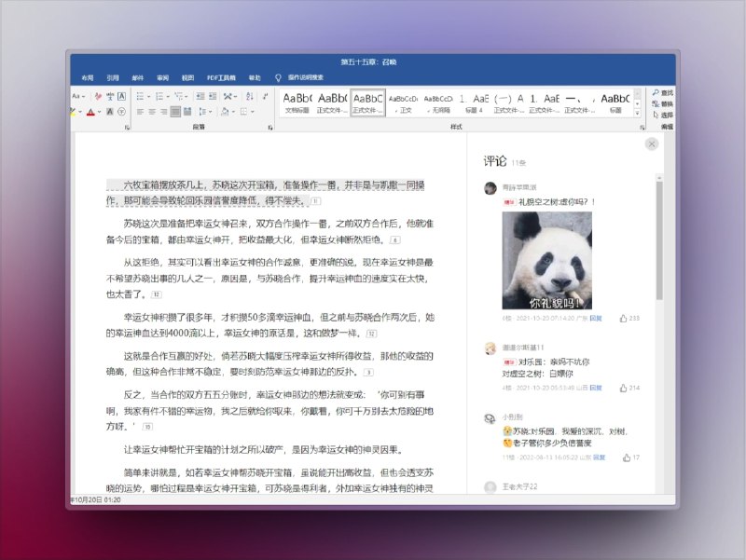Pick the font color swatch
The image size is (746, 560).
pos(90,112)
